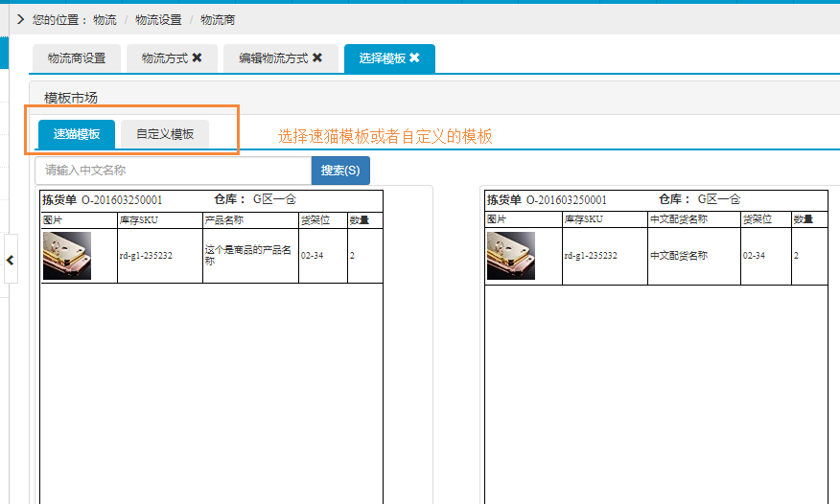
Task: Click the phone case thumbnail in left template
Action: click(67, 256)
